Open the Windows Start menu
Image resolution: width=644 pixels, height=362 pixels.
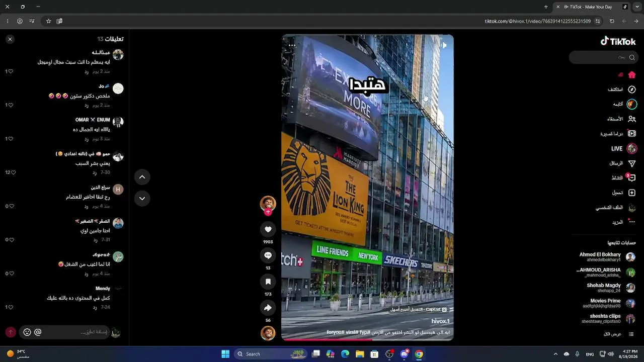click(225, 354)
